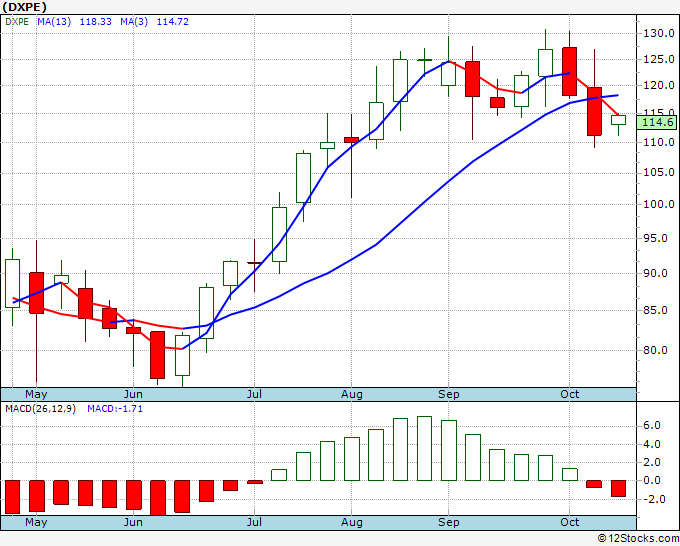
Task: Click May label under the MACD panel
Action: [36, 522]
